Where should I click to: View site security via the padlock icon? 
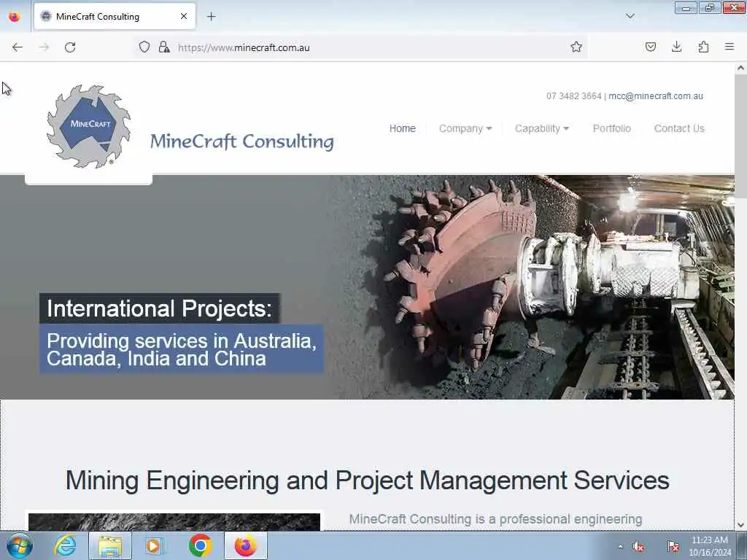pyautogui.click(x=164, y=47)
